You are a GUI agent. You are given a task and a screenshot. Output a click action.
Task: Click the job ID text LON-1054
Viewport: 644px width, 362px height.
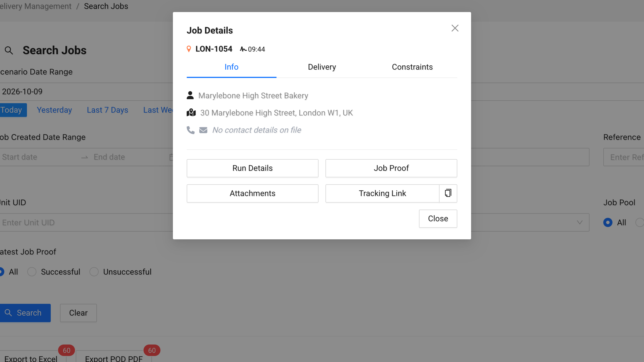coord(214,49)
